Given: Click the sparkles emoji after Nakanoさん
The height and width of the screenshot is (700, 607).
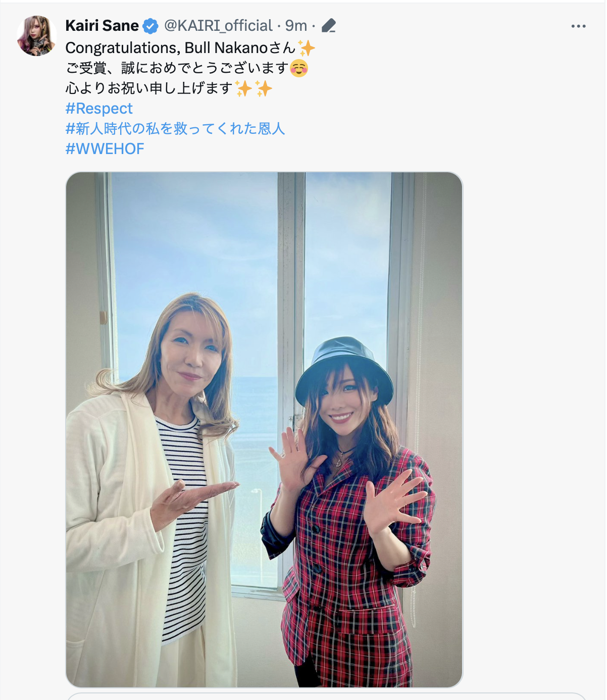Looking at the screenshot, I should click(x=307, y=48).
